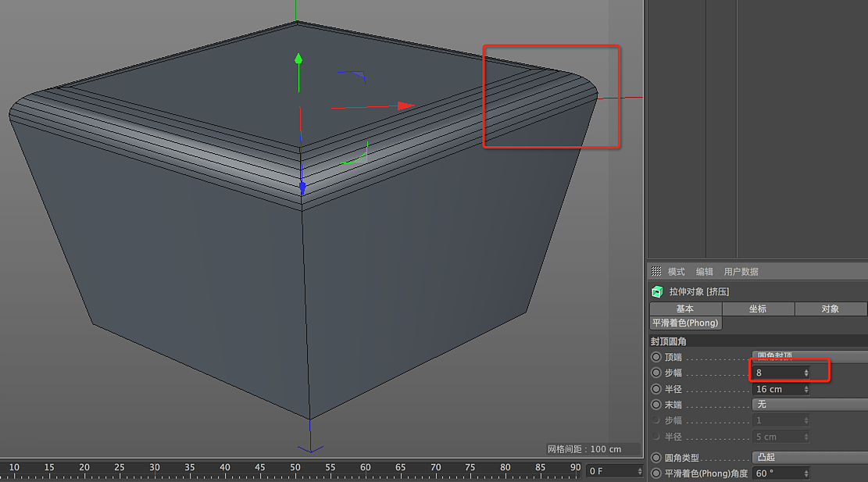
Task: Open the 圆角类型 dropdown showing 凸起
Action: (x=809, y=457)
